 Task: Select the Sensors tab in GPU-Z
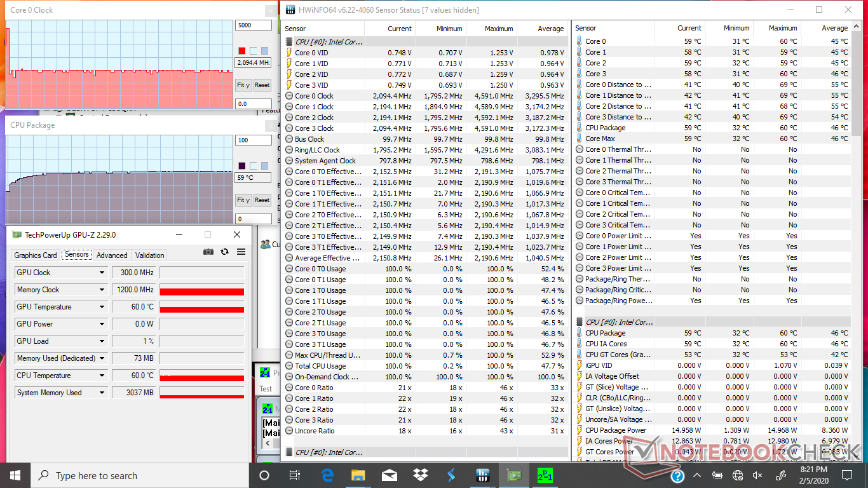point(77,255)
